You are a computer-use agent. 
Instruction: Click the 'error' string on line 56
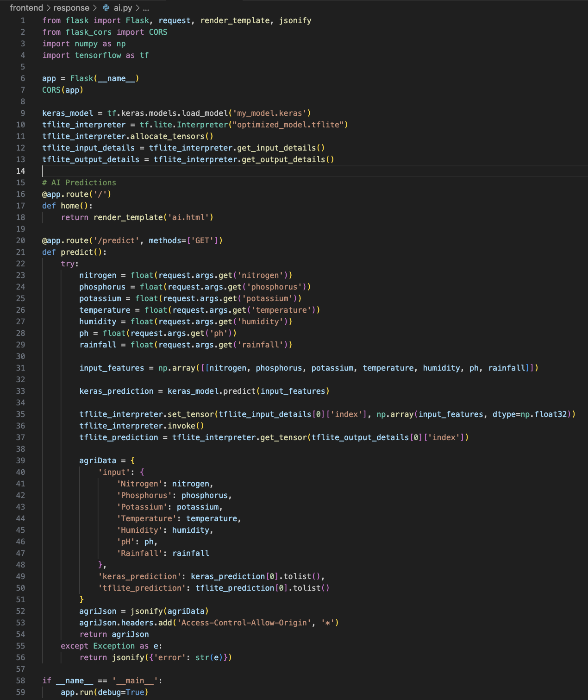(169, 657)
